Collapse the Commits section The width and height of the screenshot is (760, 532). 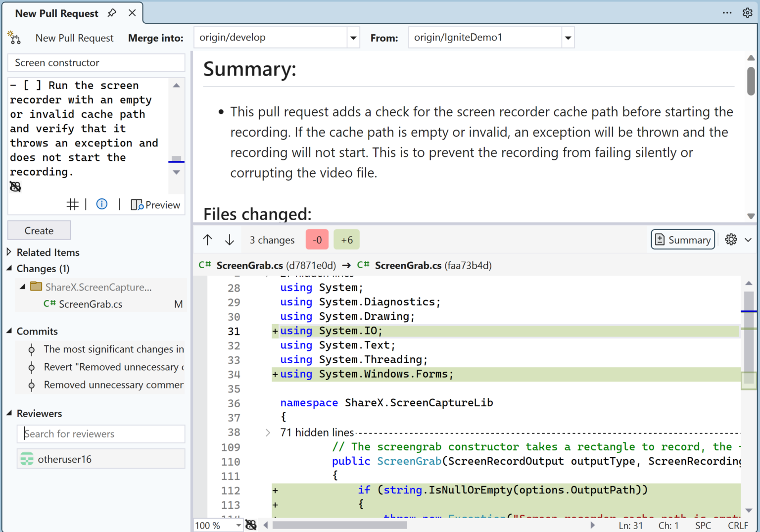(x=8, y=331)
